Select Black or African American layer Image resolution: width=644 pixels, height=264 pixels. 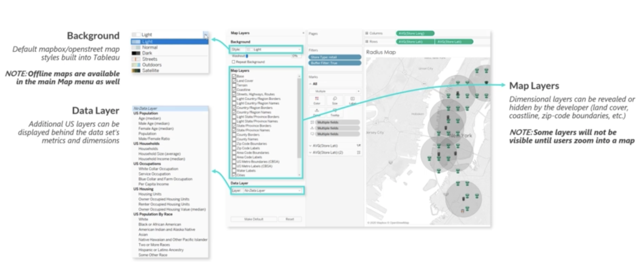(x=159, y=224)
